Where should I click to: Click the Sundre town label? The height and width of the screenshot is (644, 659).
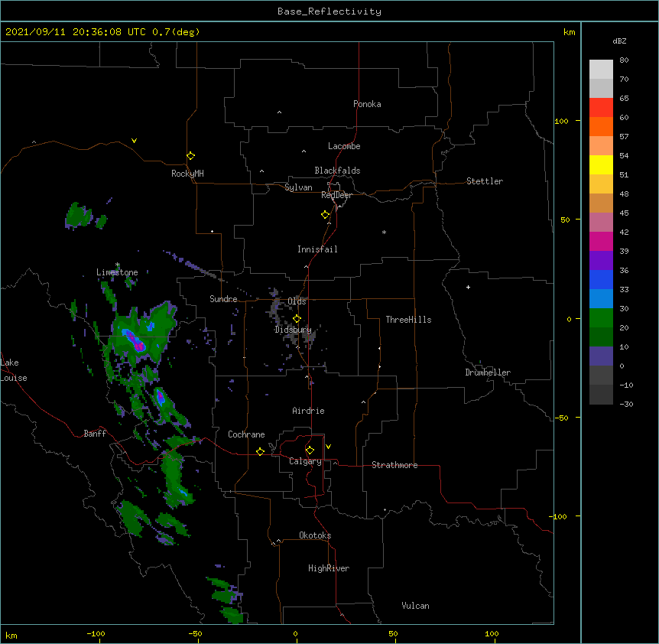[223, 299]
